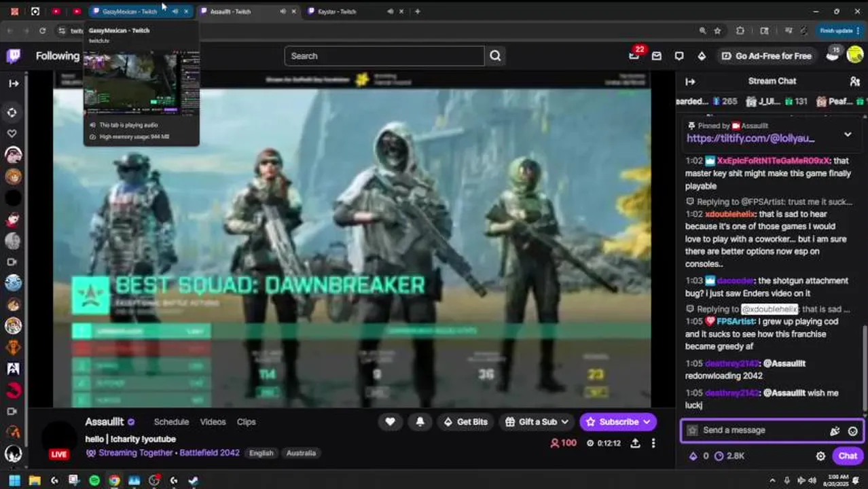This screenshot has height=489, width=868.
Task: Open the Gift a Sub dropdown
Action: tap(537, 422)
